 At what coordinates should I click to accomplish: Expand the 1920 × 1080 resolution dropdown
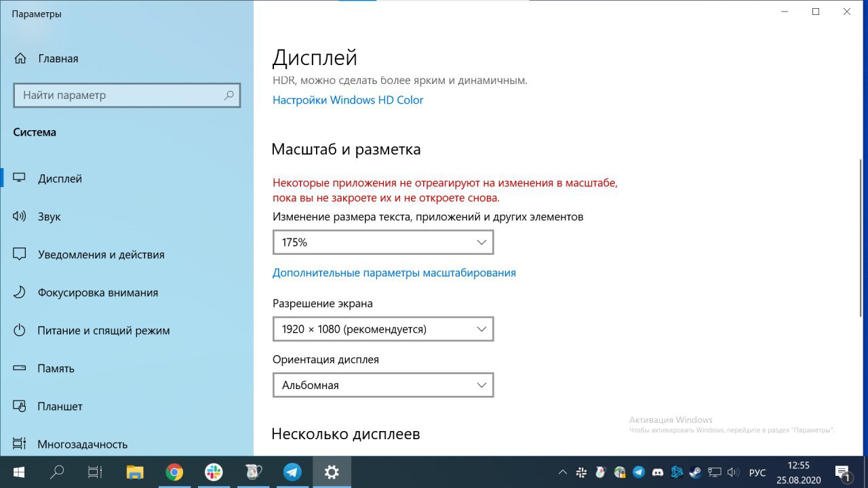[383, 329]
